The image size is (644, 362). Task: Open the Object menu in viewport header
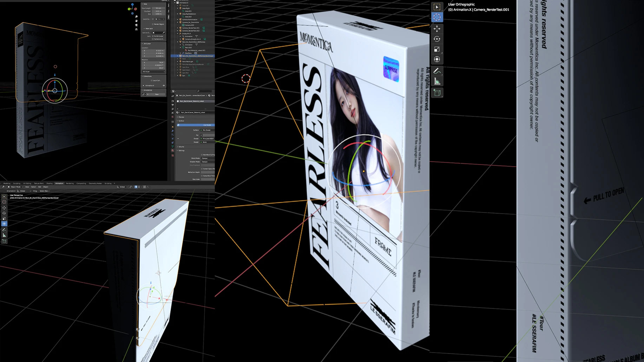click(46, 187)
